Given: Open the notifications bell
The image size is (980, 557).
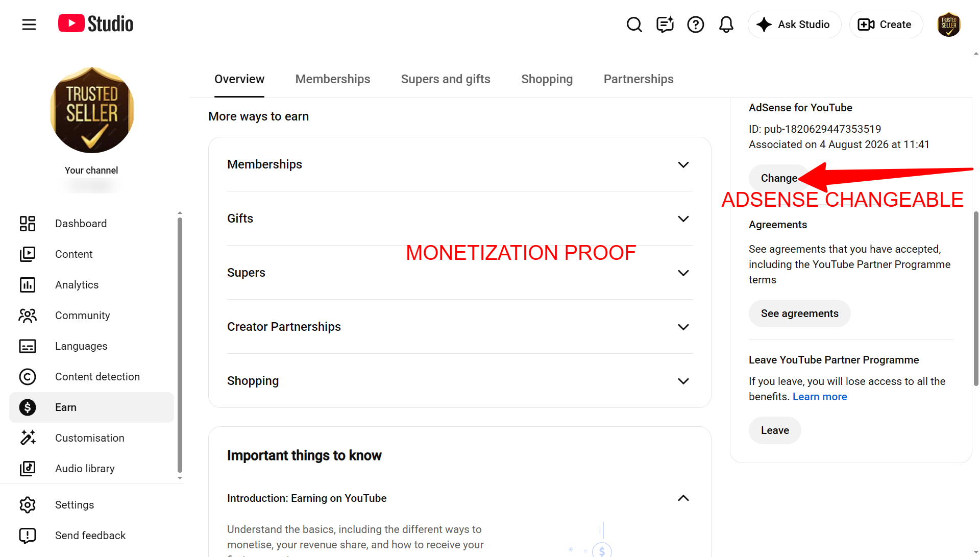Looking at the screenshot, I should pos(726,25).
